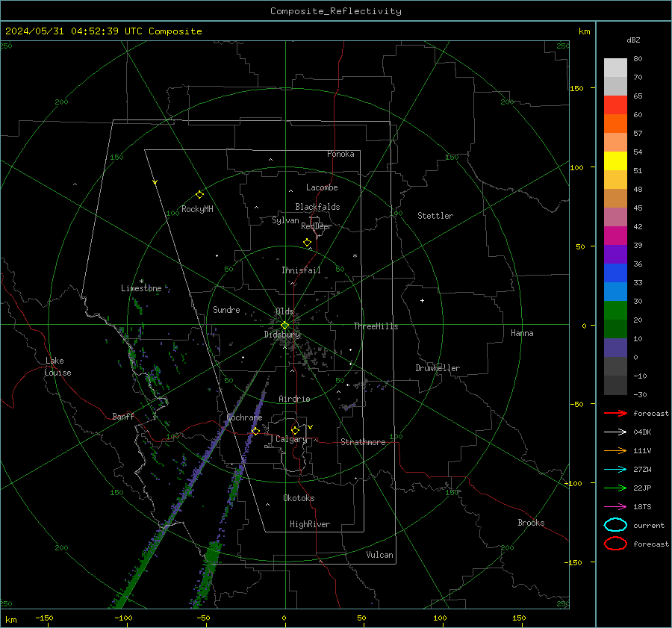
Task: Click the Banff city label
Action: coord(123,416)
